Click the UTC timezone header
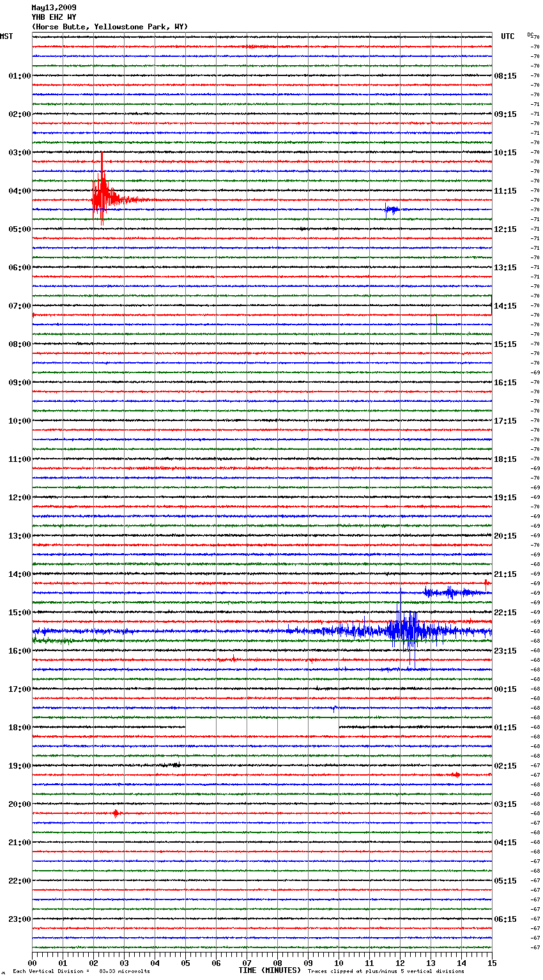This screenshot has width=543, height=980. tap(508, 36)
